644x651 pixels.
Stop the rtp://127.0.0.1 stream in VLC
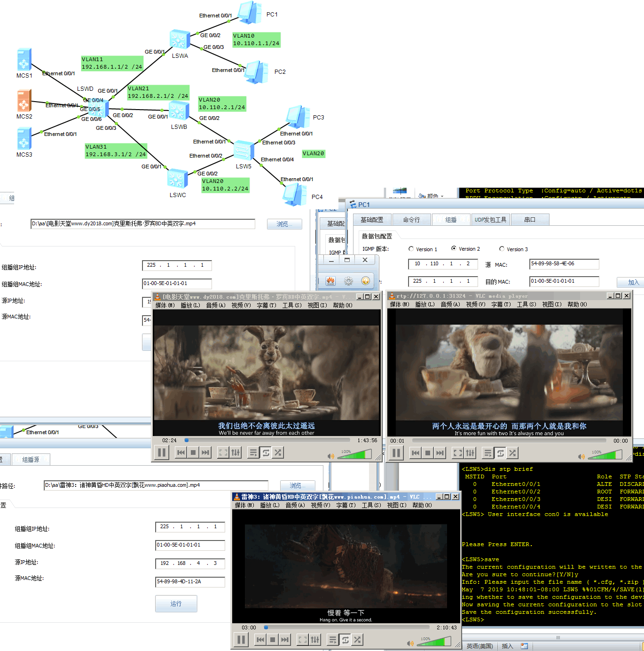pos(428,453)
